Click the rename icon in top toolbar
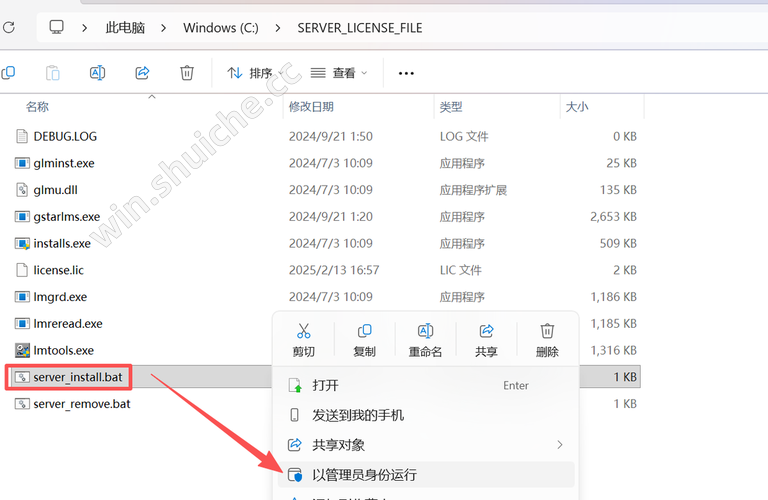768x500 pixels. coord(97,73)
